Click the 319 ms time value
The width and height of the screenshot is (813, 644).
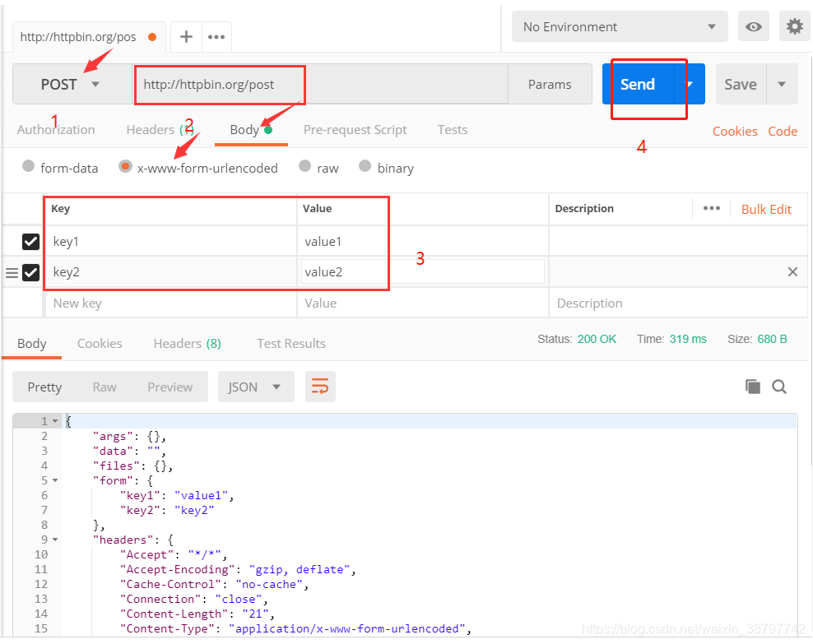(x=688, y=339)
